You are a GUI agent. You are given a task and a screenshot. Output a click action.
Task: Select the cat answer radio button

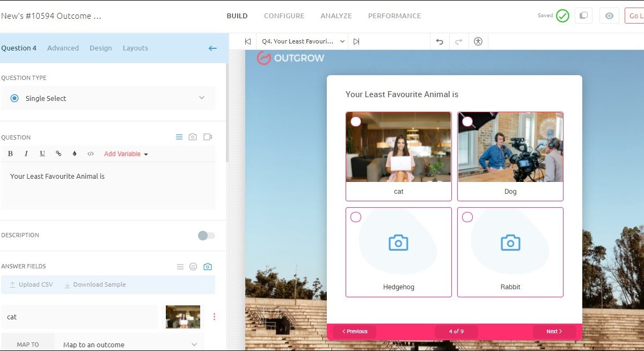pos(356,122)
